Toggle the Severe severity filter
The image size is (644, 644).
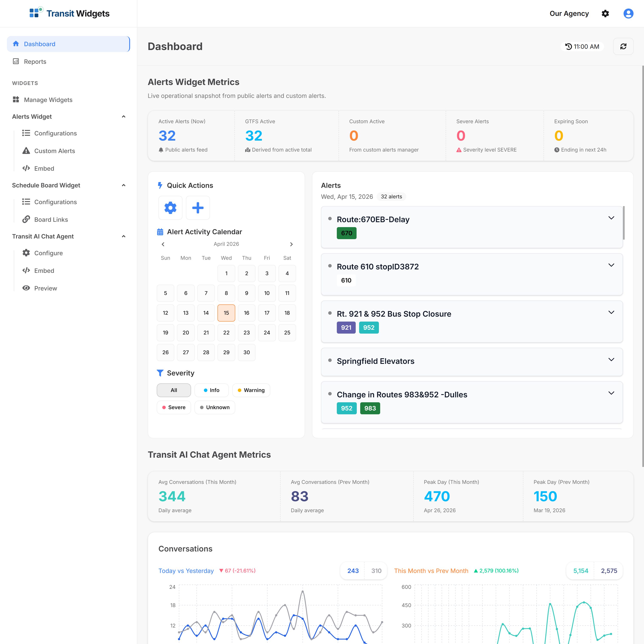(x=174, y=407)
